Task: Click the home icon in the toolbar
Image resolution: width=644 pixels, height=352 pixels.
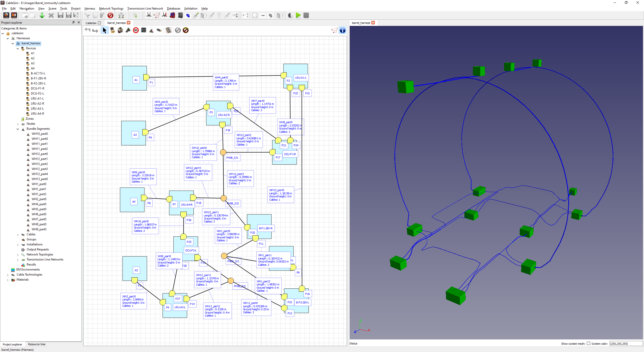Action: pyautogui.click(x=121, y=16)
